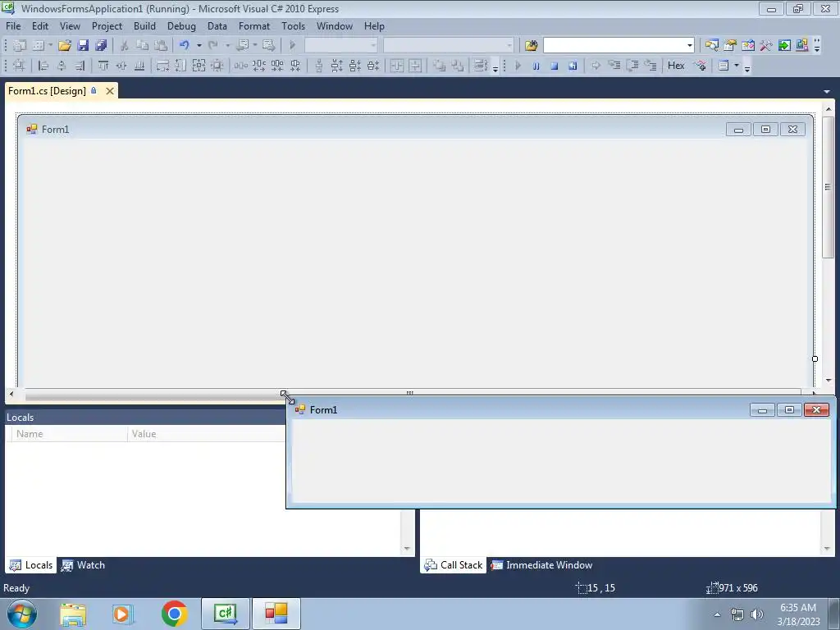The width and height of the screenshot is (840, 630).
Task: Open the Solution Explorer icon
Action: click(712, 46)
